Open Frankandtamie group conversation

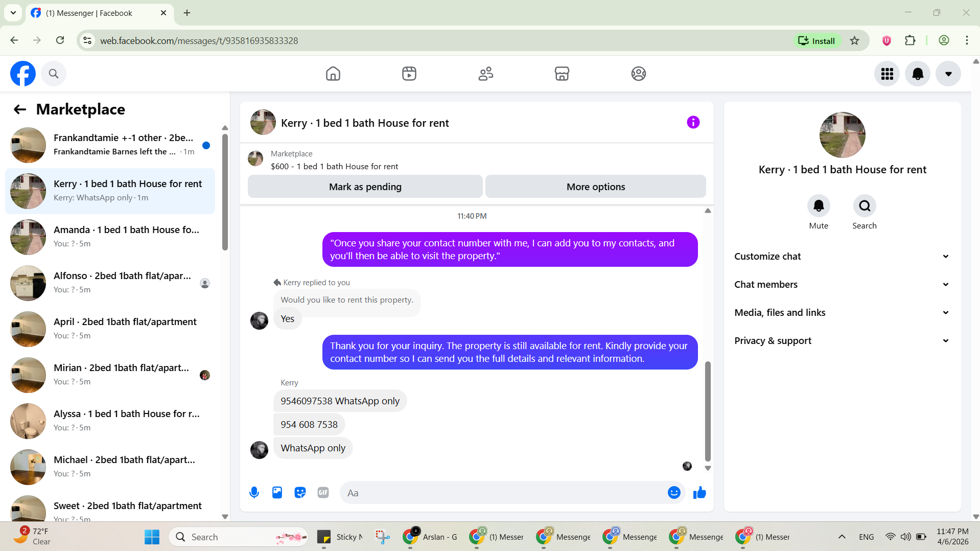click(110, 145)
